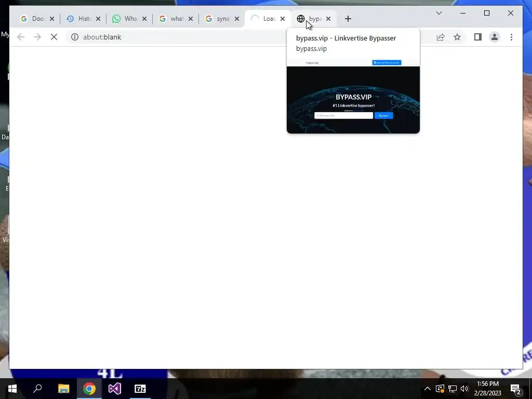Show hidden system tray icons
The height and width of the screenshot is (399, 532).
(428, 389)
